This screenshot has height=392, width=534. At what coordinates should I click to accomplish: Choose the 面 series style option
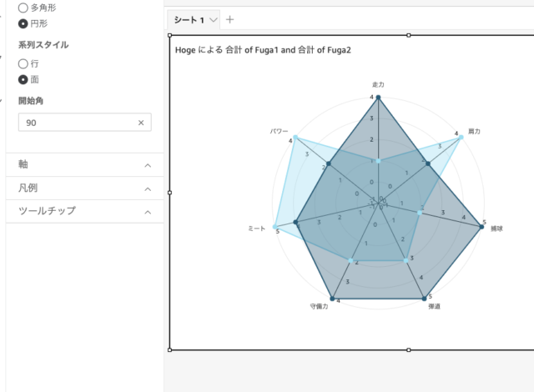[23, 79]
